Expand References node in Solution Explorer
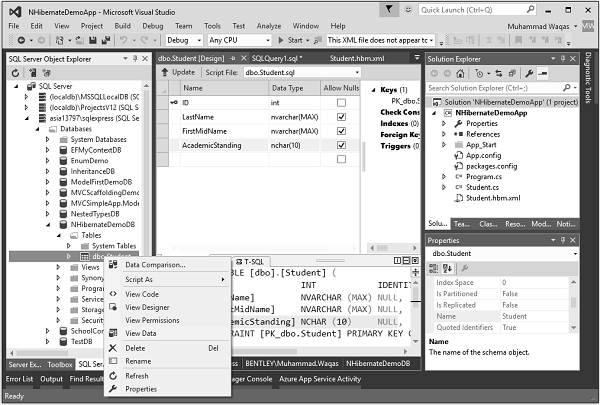The image size is (600, 405). coord(444,134)
